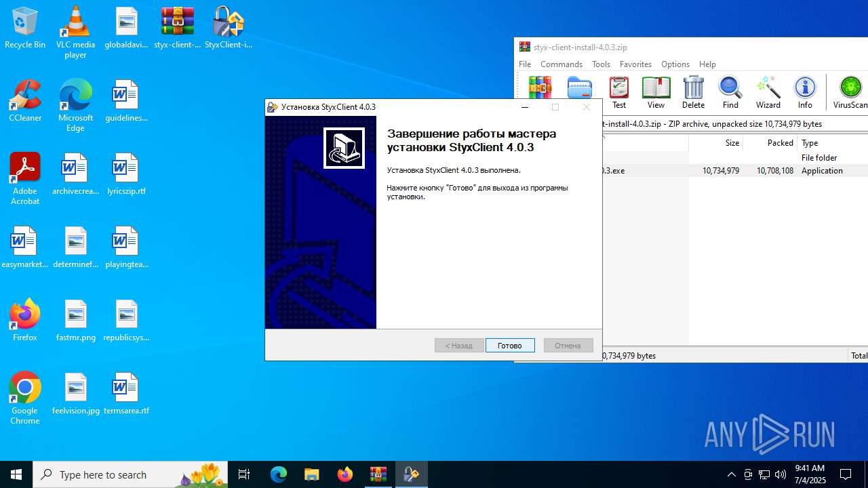Switch to WinRAR taskbar button
The height and width of the screenshot is (488, 868).
378,474
